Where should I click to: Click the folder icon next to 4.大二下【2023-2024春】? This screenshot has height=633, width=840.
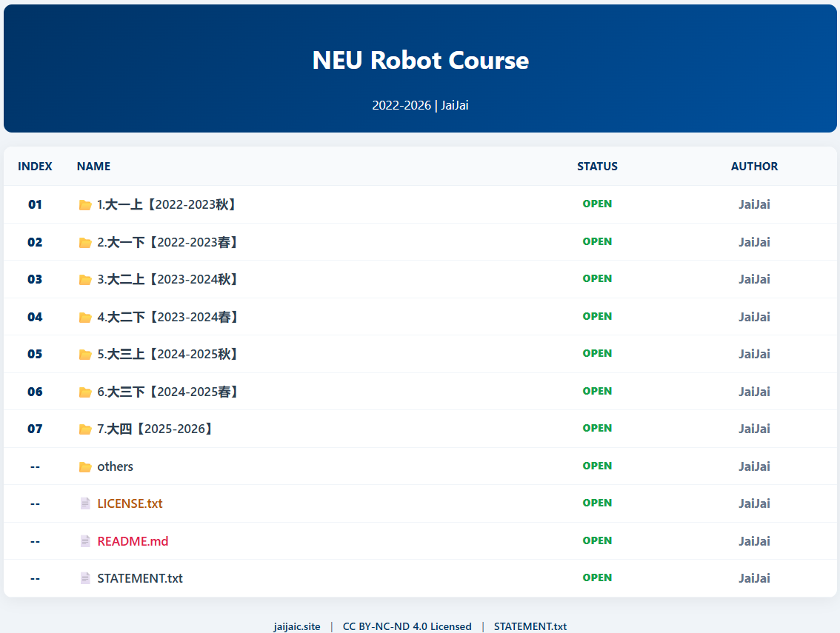(x=85, y=316)
